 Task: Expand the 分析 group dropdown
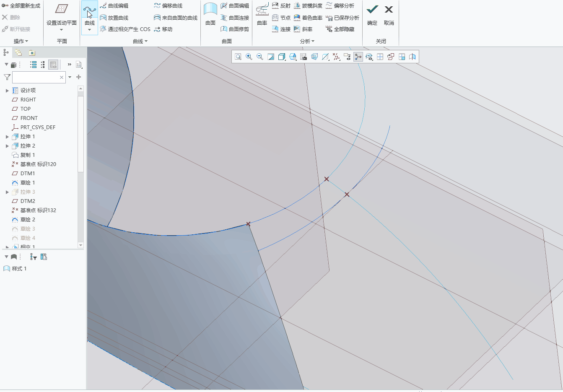click(x=307, y=41)
